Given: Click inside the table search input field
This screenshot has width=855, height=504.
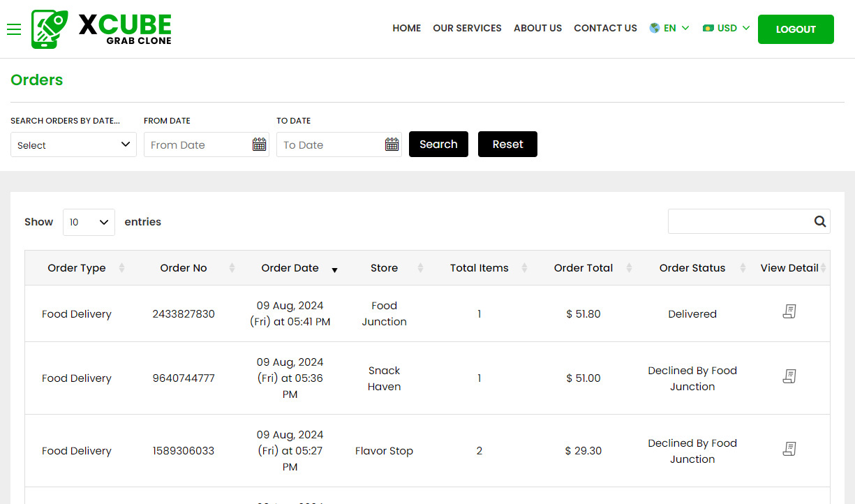Looking at the screenshot, I should click(x=740, y=221).
